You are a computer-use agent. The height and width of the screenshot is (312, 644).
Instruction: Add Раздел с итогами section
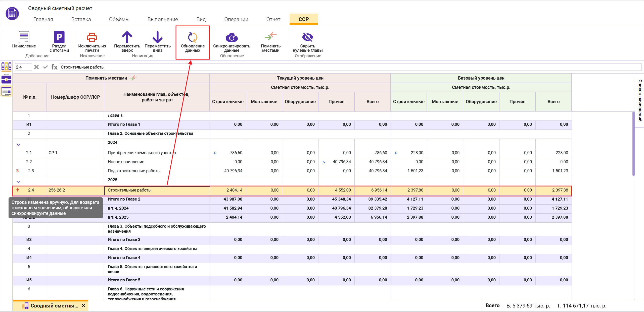click(x=59, y=37)
